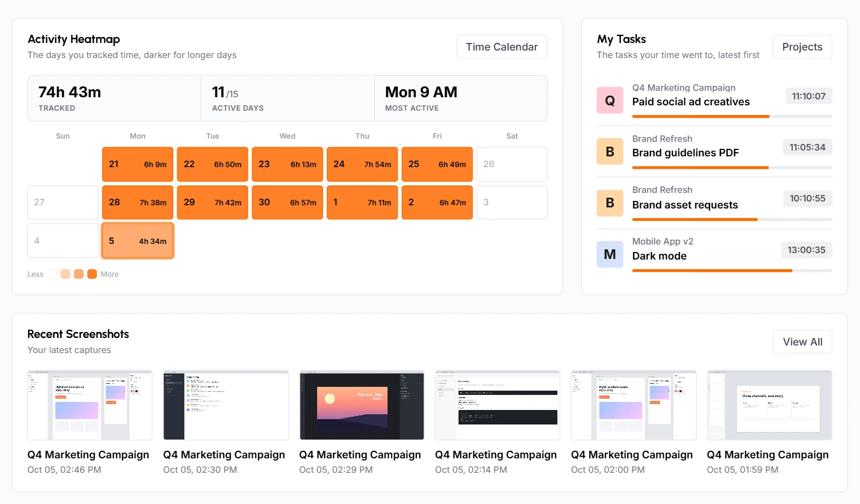Select heatmap day 24 with 7h 54m
Image resolution: width=860 pixels, height=504 pixels.
362,164
